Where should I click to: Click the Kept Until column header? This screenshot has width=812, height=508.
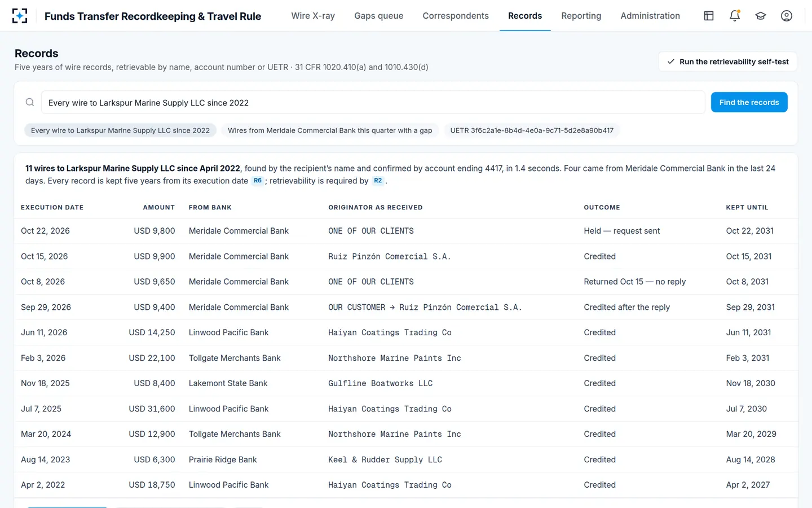point(747,208)
